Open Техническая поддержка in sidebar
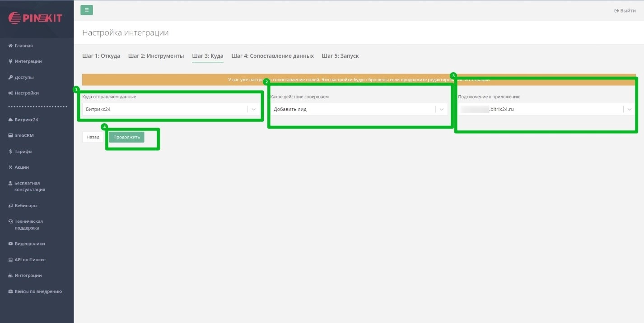Viewport: 644px width, 323px height. [x=28, y=225]
